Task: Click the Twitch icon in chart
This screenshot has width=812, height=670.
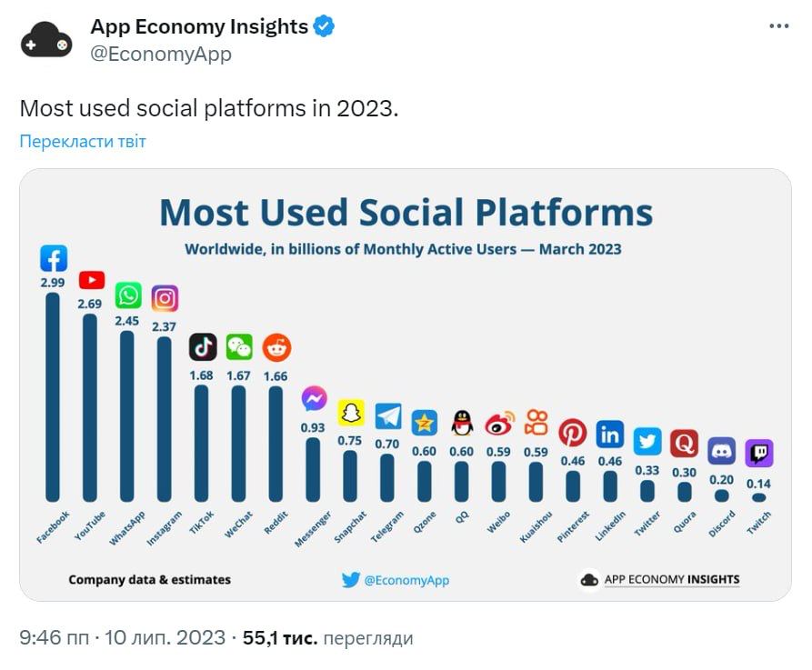Action: point(758,453)
